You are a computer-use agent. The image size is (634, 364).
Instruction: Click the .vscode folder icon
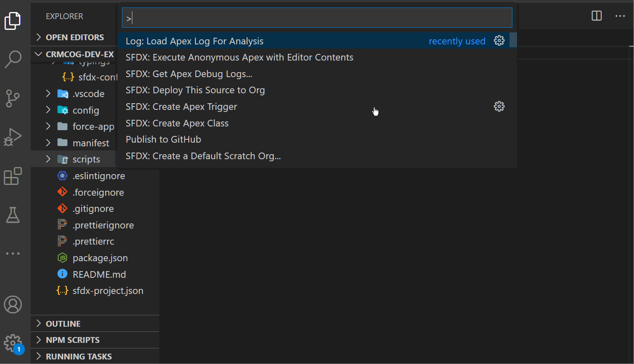pos(63,94)
